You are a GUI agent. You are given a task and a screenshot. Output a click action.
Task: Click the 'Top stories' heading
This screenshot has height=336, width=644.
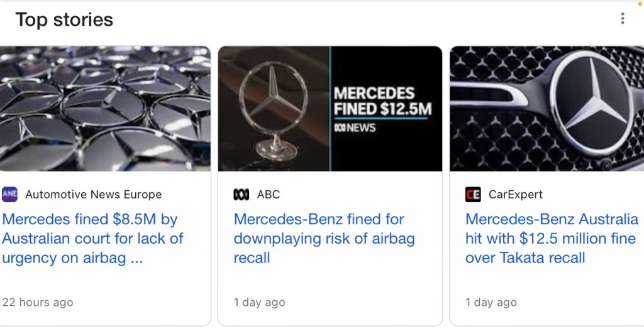(x=64, y=19)
